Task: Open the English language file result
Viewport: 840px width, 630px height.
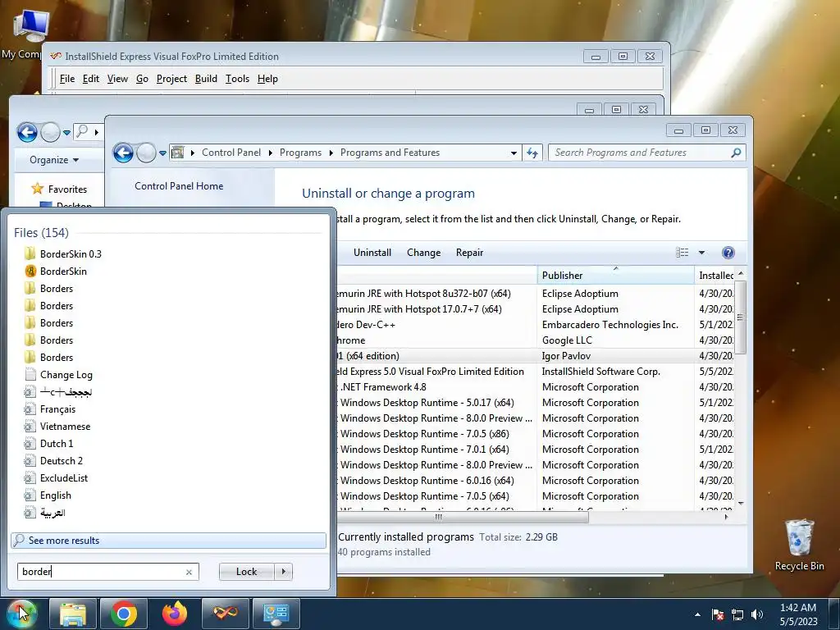Action: click(x=48, y=495)
